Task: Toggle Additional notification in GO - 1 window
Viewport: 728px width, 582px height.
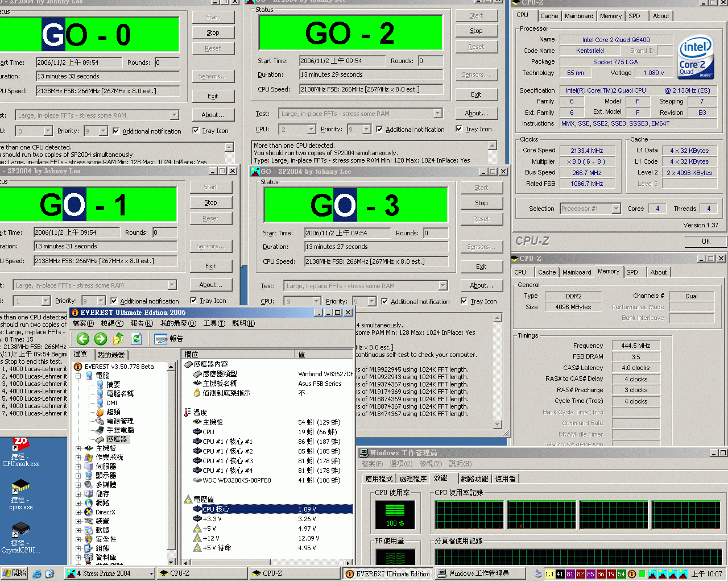Action: click(114, 301)
